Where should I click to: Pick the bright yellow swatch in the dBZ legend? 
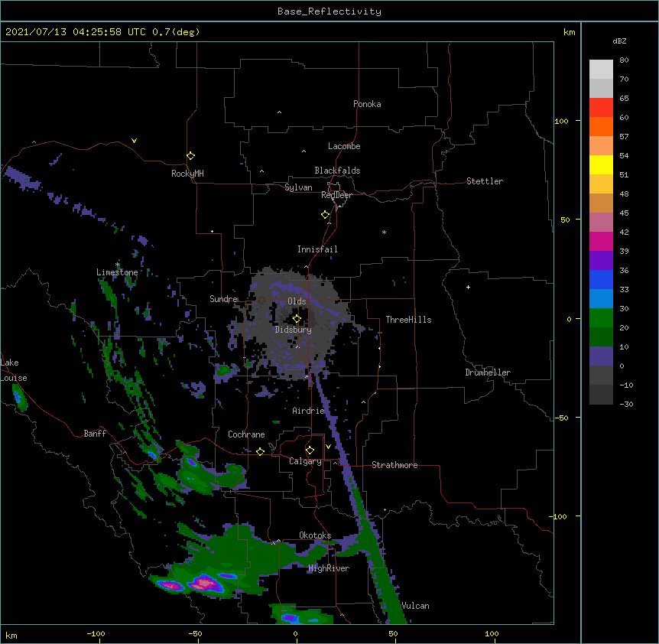[x=601, y=164]
